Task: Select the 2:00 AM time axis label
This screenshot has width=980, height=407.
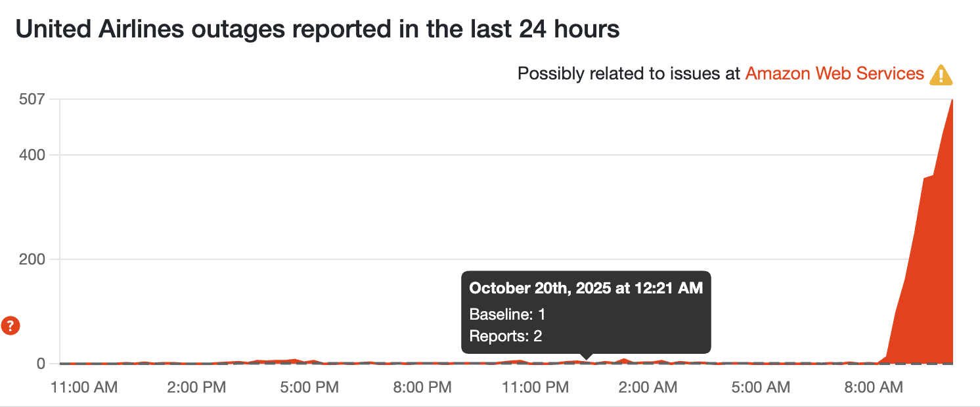Action: [x=648, y=387]
